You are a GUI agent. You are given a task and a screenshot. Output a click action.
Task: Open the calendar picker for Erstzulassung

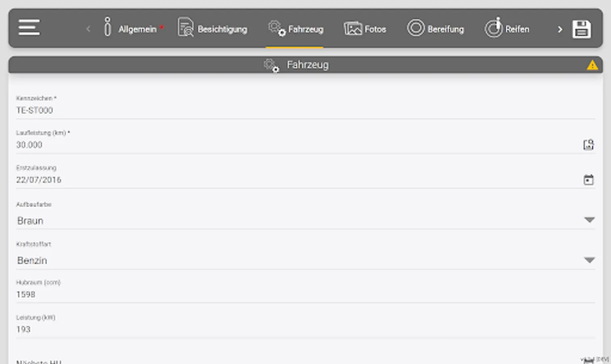tap(588, 180)
